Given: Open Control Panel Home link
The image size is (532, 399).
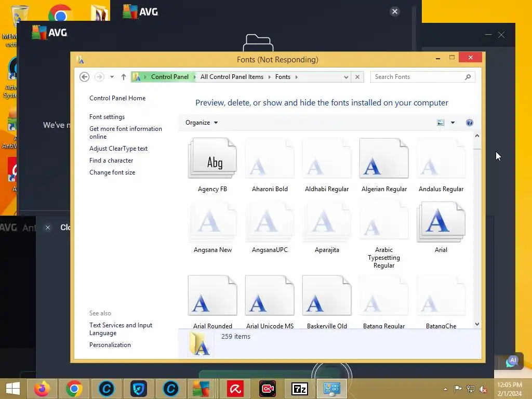Looking at the screenshot, I should pos(117,98).
